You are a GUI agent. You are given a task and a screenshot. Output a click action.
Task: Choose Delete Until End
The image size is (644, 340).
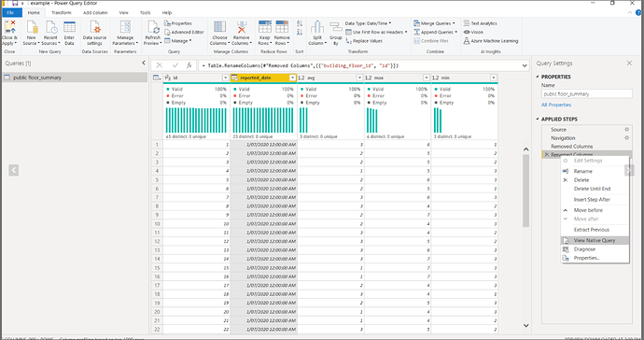coord(595,189)
